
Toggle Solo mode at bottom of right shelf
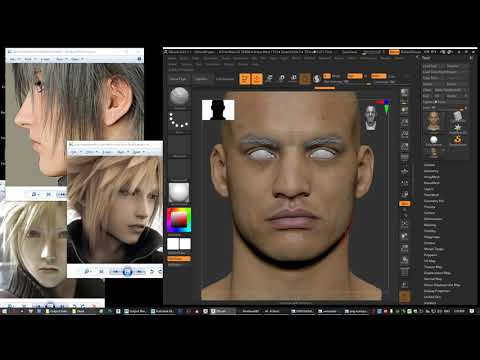(x=404, y=297)
